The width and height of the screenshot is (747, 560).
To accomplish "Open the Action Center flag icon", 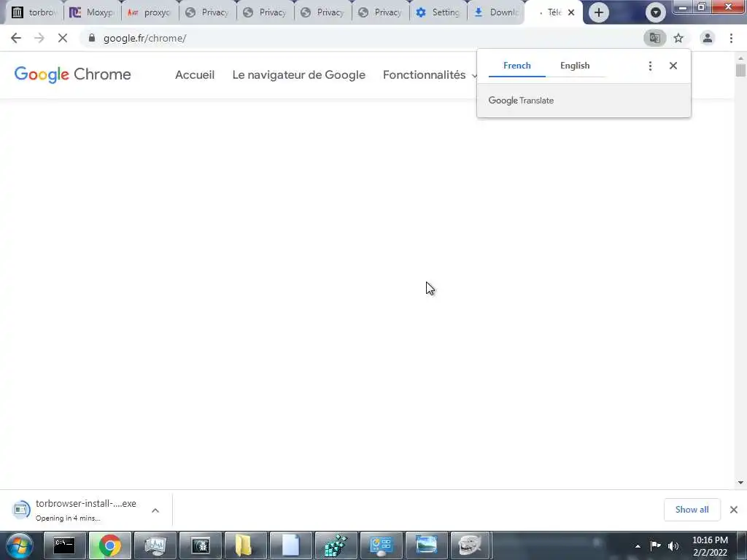I will [656, 545].
